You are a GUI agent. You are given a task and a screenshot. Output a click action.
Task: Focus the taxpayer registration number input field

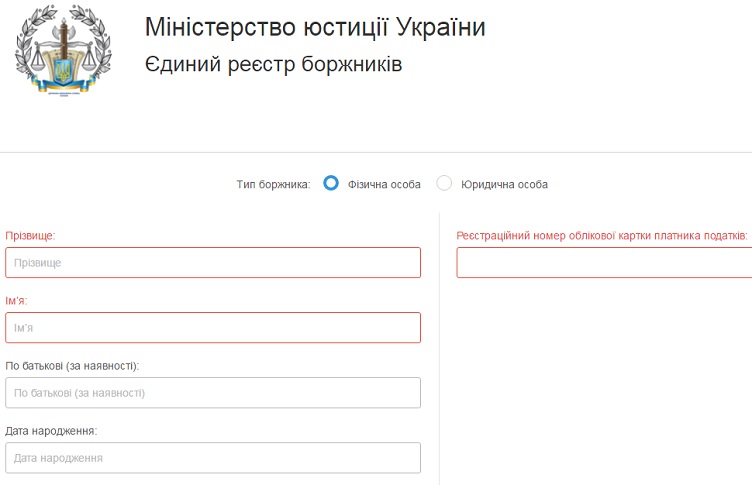[x=604, y=262]
